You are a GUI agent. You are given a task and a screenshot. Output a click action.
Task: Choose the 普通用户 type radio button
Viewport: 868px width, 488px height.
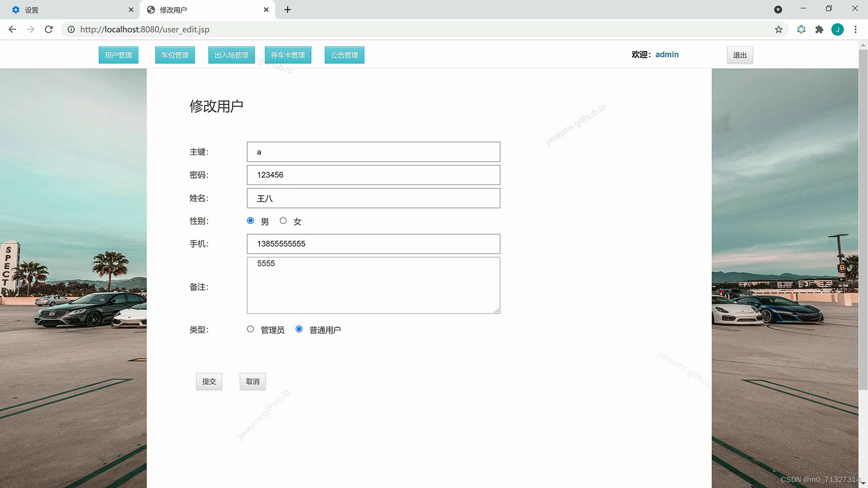[299, 329]
